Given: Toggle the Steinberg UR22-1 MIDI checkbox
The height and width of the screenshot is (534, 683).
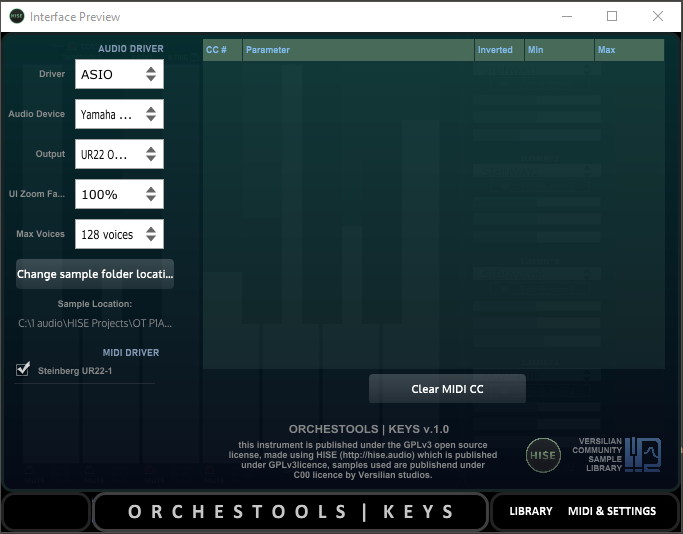Looking at the screenshot, I should (x=23, y=369).
